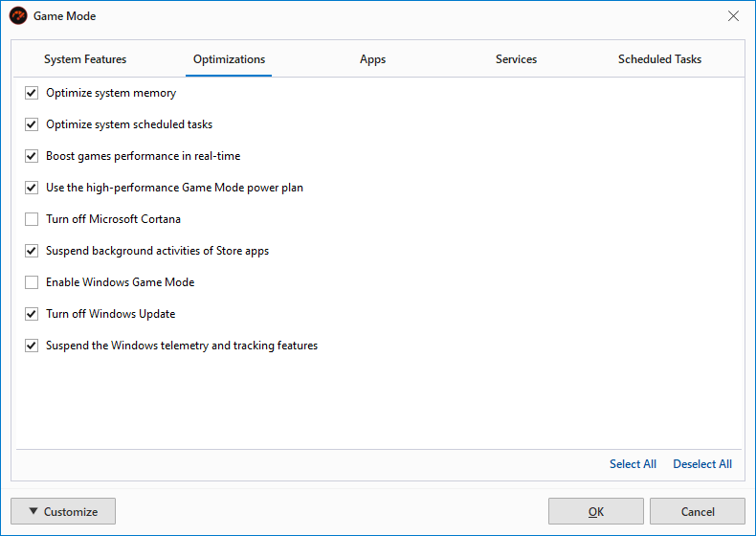Go to the Services tab
The width and height of the screenshot is (756, 536).
pyautogui.click(x=516, y=59)
